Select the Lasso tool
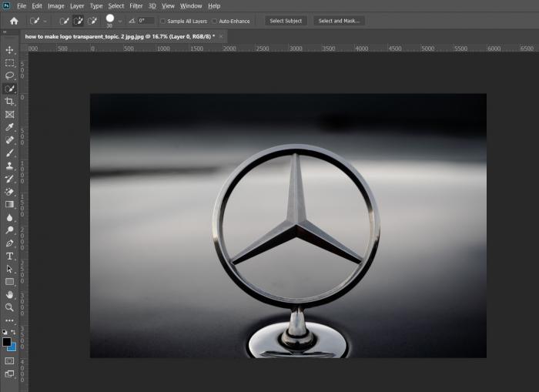 (x=9, y=75)
